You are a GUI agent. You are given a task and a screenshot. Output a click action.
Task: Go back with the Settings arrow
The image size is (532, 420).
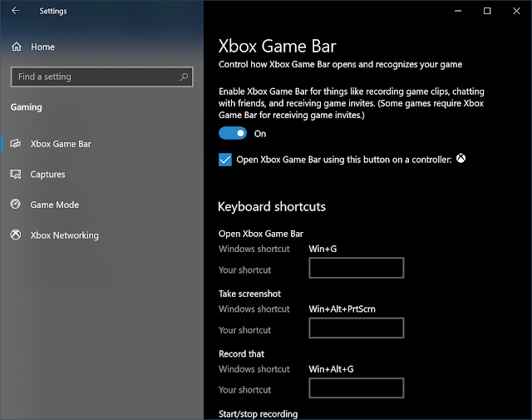pyautogui.click(x=16, y=11)
